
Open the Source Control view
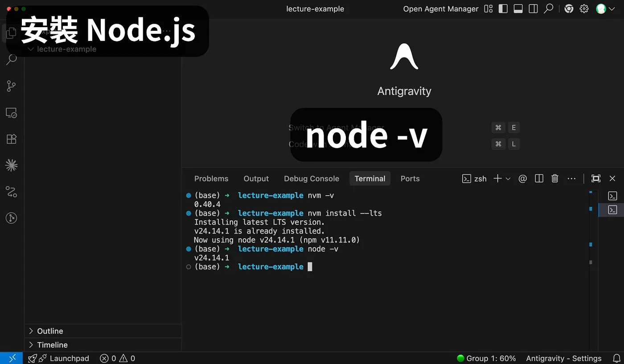pyautogui.click(x=12, y=86)
